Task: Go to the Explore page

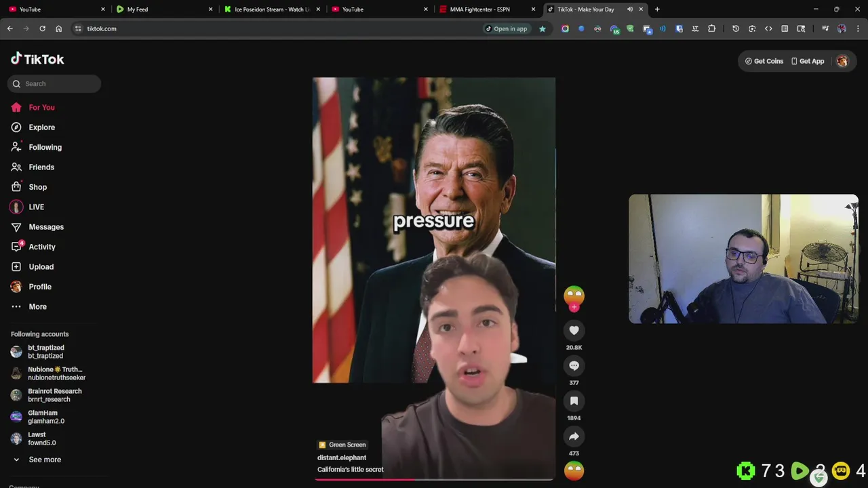Action: pyautogui.click(x=33, y=127)
